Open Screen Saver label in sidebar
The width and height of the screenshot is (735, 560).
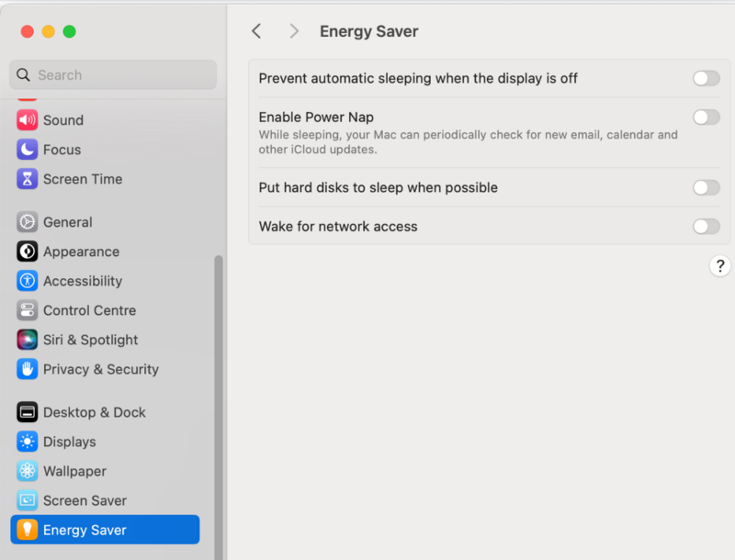(x=85, y=500)
